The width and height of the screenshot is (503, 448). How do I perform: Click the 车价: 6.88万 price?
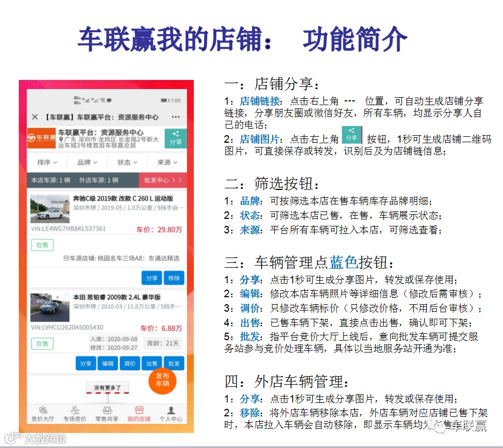(162, 328)
